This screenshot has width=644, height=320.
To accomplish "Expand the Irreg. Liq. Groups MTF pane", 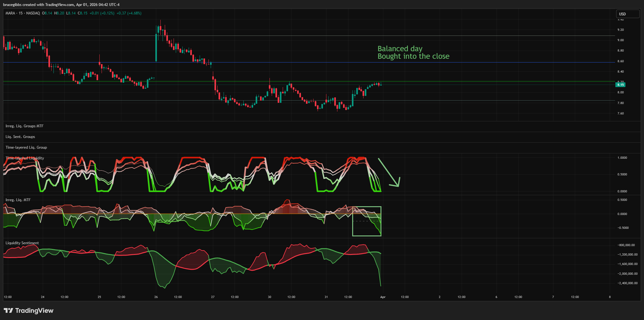I will coord(25,126).
